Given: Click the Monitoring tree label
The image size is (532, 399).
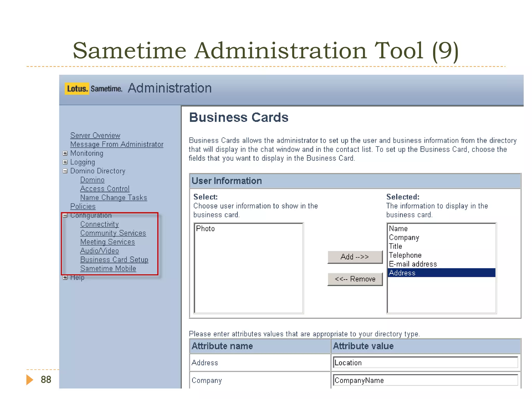Looking at the screenshot, I should pyautogui.click(x=87, y=153).
